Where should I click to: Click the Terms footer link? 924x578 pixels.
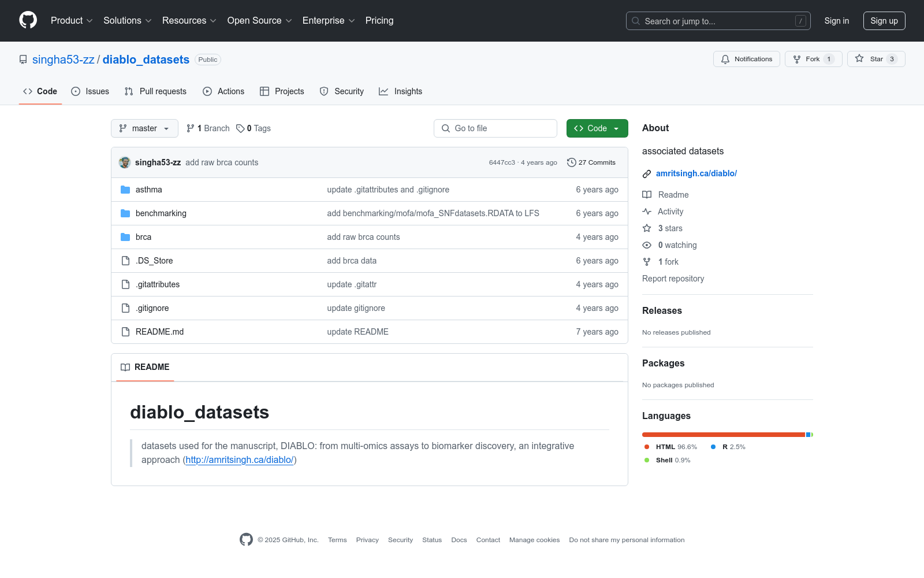(x=337, y=540)
